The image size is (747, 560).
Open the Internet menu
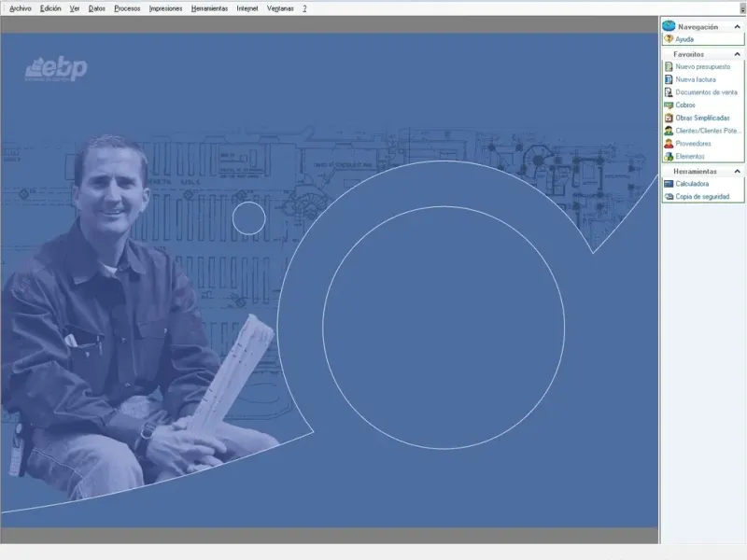[247, 8]
